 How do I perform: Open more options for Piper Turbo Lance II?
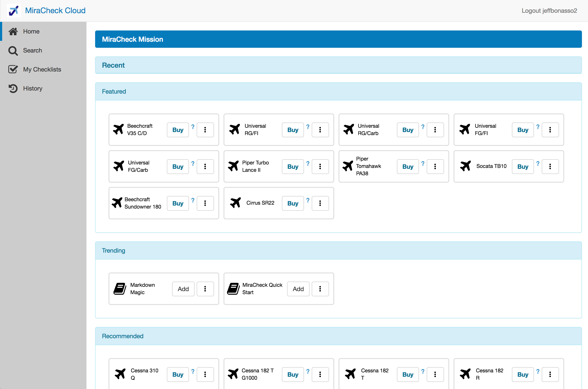pyautogui.click(x=320, y=166)
